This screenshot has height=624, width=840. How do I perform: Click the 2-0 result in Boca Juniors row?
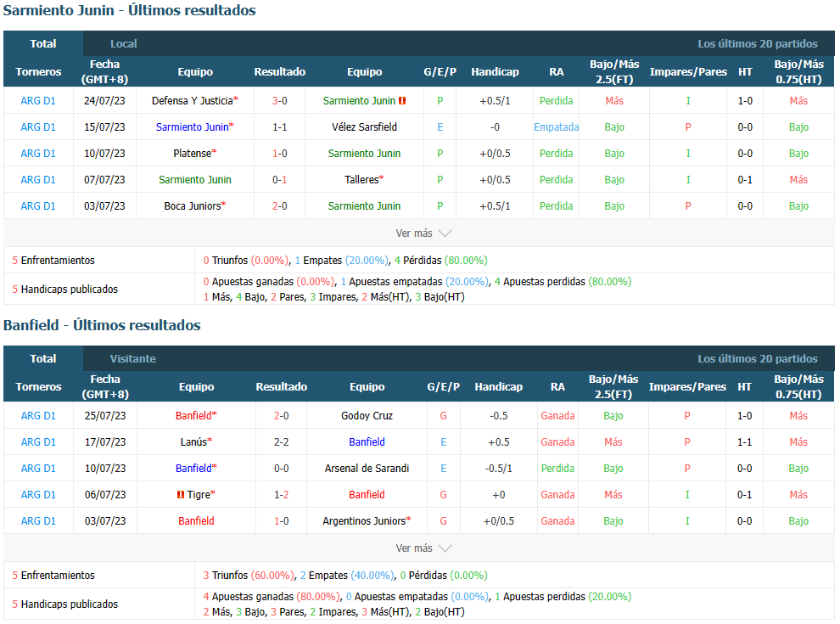280,205
